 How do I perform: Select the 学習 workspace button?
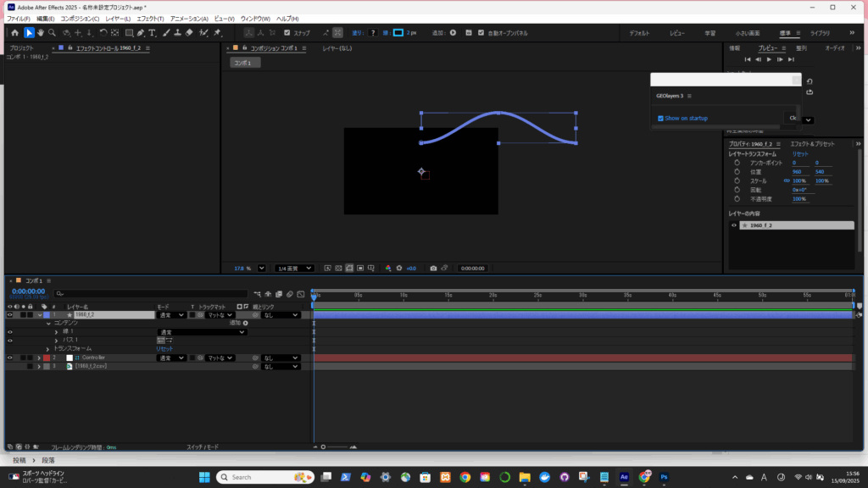pyautogui.click(x=709, y=33)
